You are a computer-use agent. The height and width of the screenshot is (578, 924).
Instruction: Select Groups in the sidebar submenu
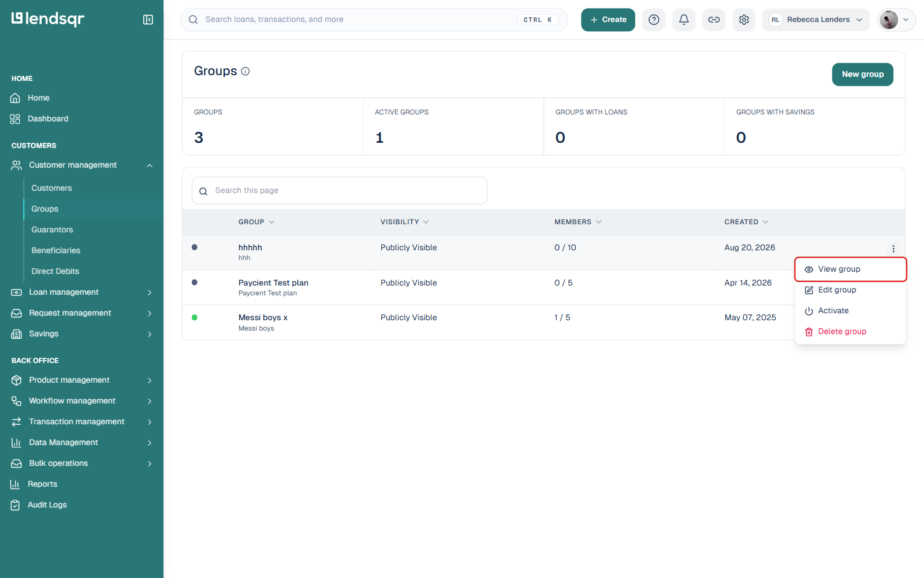coord(44,209)
